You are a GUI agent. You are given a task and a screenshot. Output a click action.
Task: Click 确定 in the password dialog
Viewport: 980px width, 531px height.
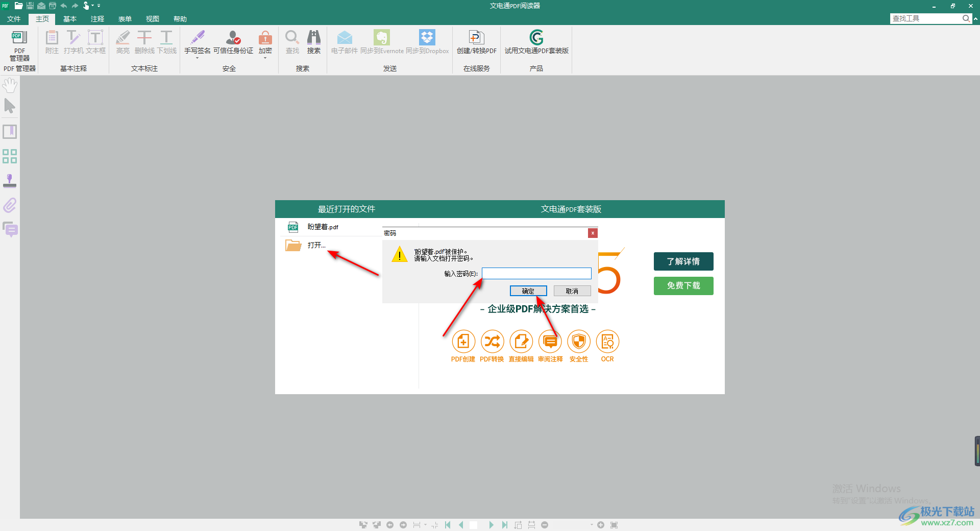click(x=528, y=291)
